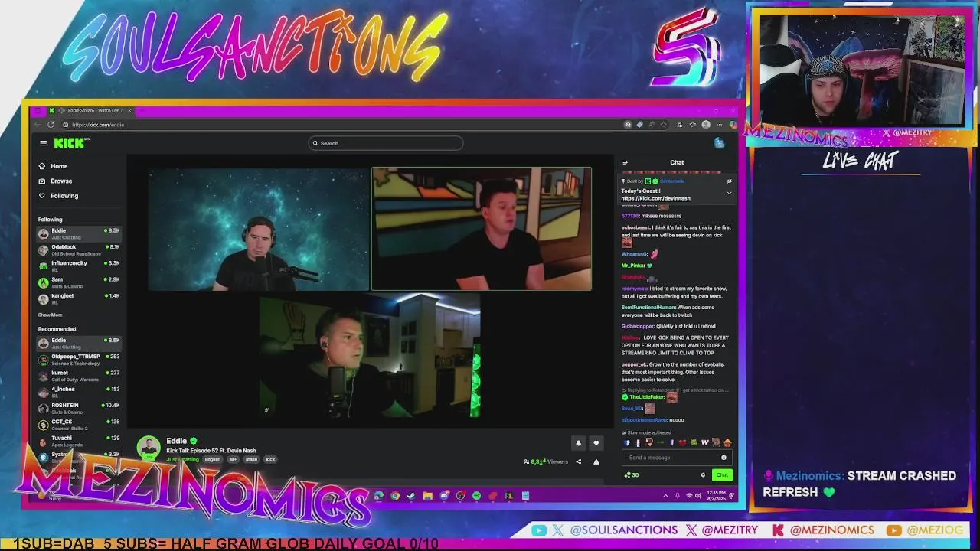Click Eddie's avatar below the video
Viewport: 980px width, 551px height.
[x=148, y=447]
